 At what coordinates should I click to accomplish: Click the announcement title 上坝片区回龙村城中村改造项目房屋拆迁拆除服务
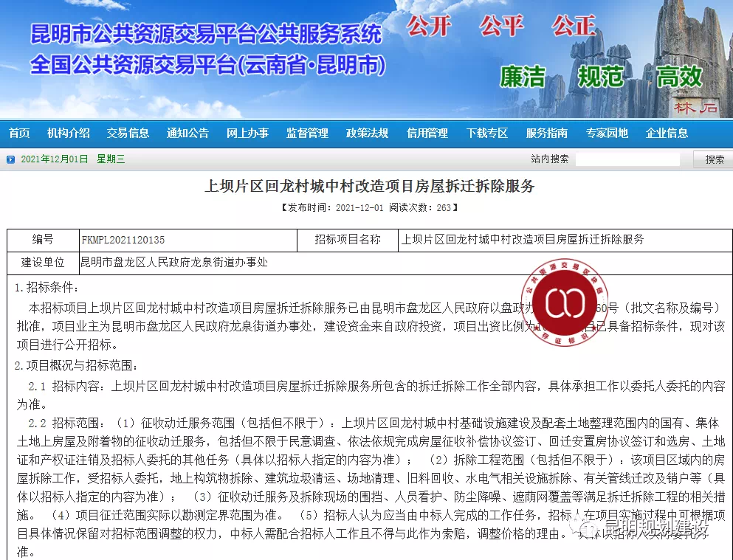(x=369, y=187)
